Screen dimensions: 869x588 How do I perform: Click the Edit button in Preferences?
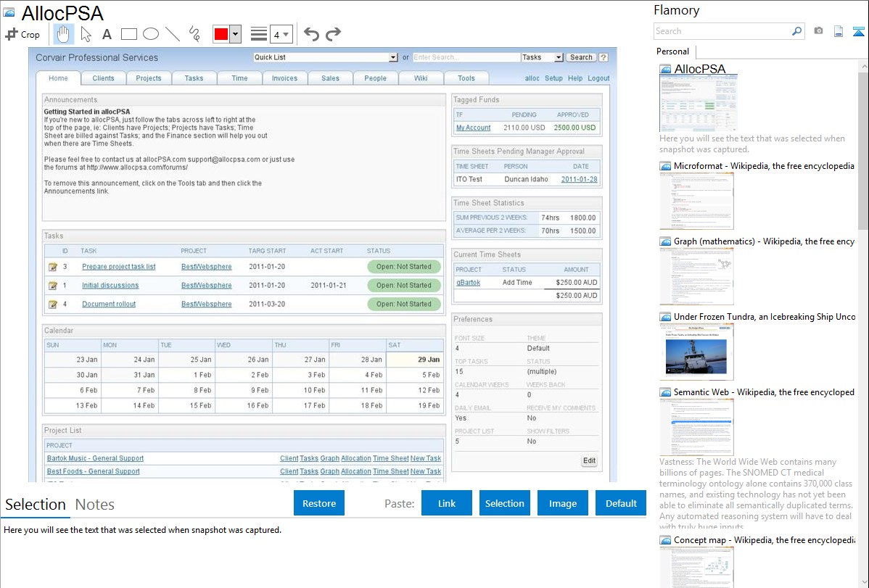[x=589, y=460]
